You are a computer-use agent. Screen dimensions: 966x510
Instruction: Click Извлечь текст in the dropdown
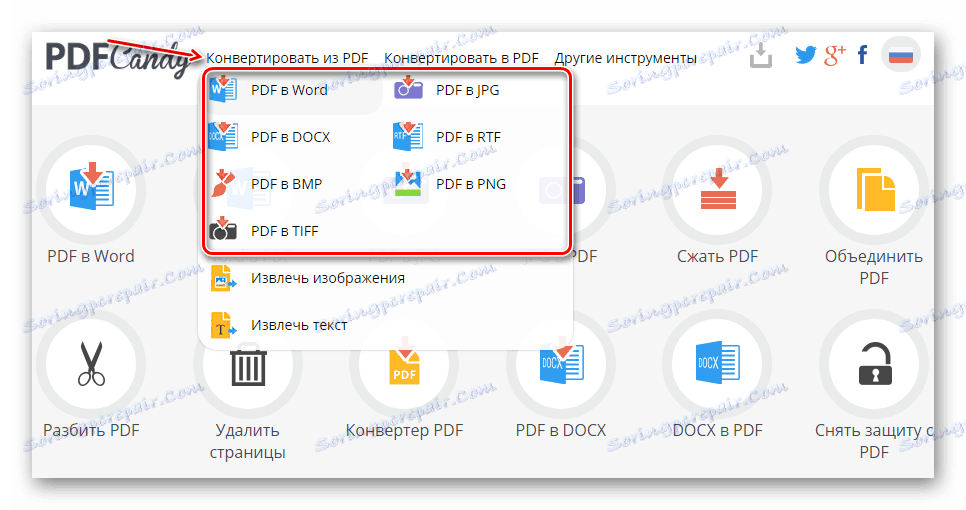299,325
